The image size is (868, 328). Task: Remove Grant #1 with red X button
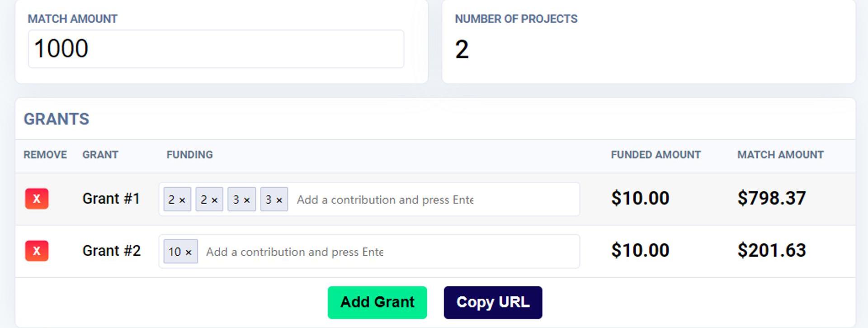[x=37, y=199]
